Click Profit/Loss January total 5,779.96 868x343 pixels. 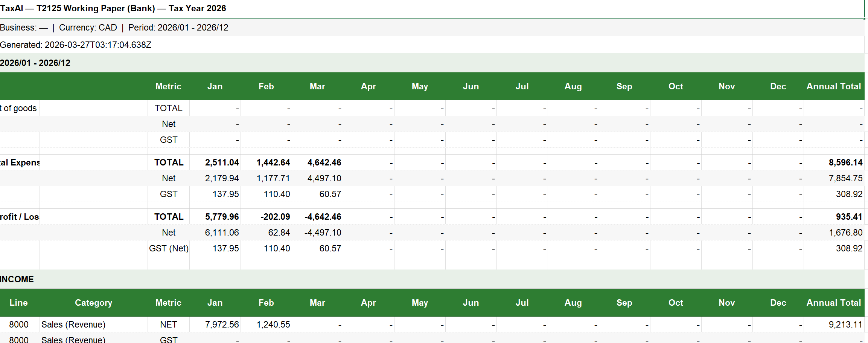(x=222, y=217)
